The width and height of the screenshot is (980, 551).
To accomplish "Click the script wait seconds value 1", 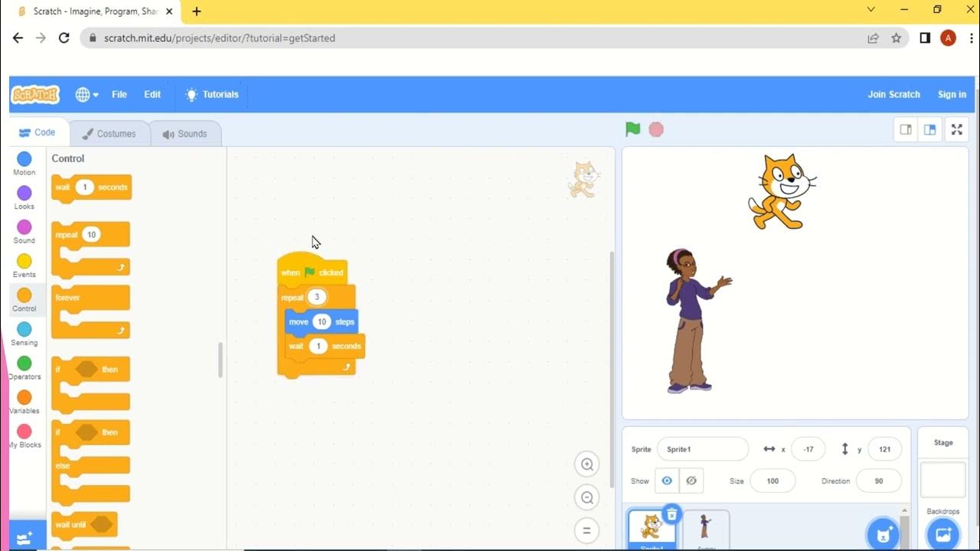I will 318,346.
